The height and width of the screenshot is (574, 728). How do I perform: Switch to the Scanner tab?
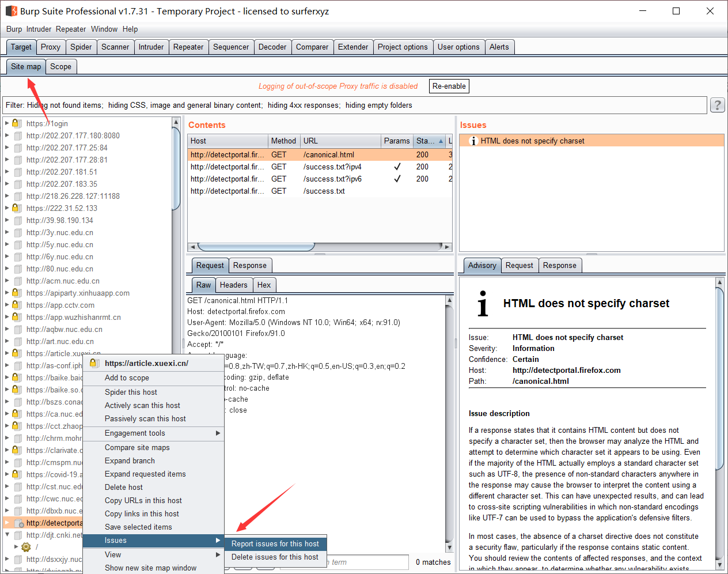click(x=115, y=47)
